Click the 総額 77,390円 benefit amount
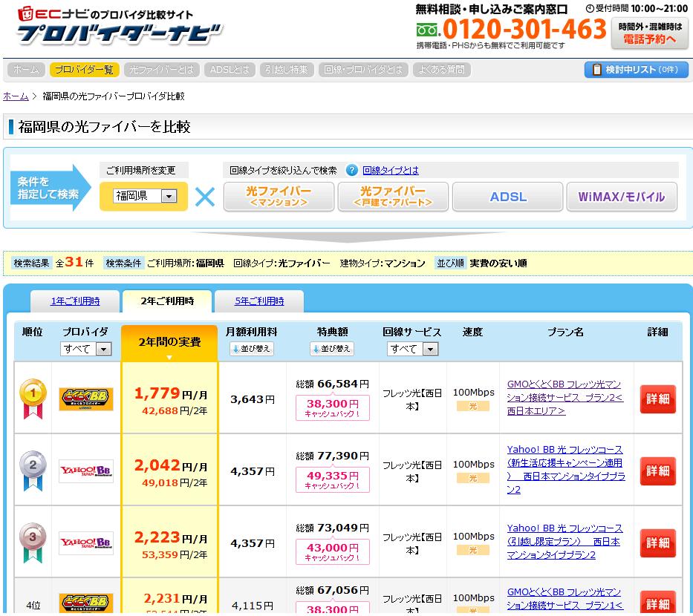The image size is (693, 616). (x=332, y=456)
